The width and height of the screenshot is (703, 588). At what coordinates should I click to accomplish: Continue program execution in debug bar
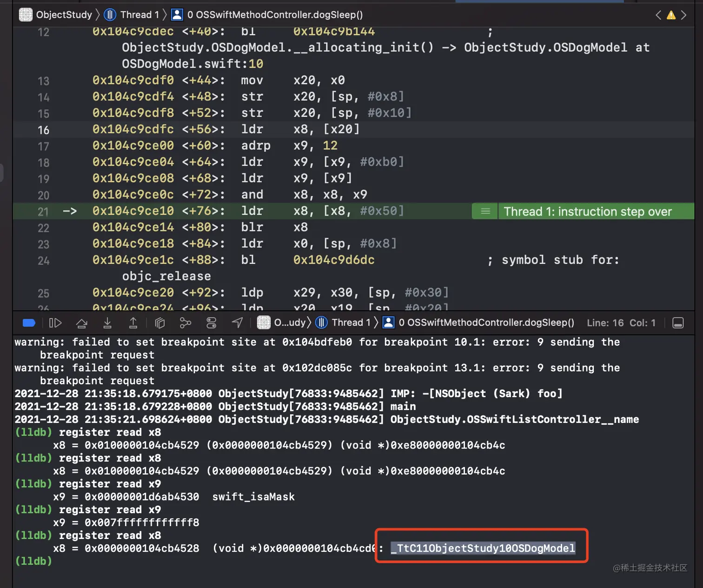pos(55,323)
